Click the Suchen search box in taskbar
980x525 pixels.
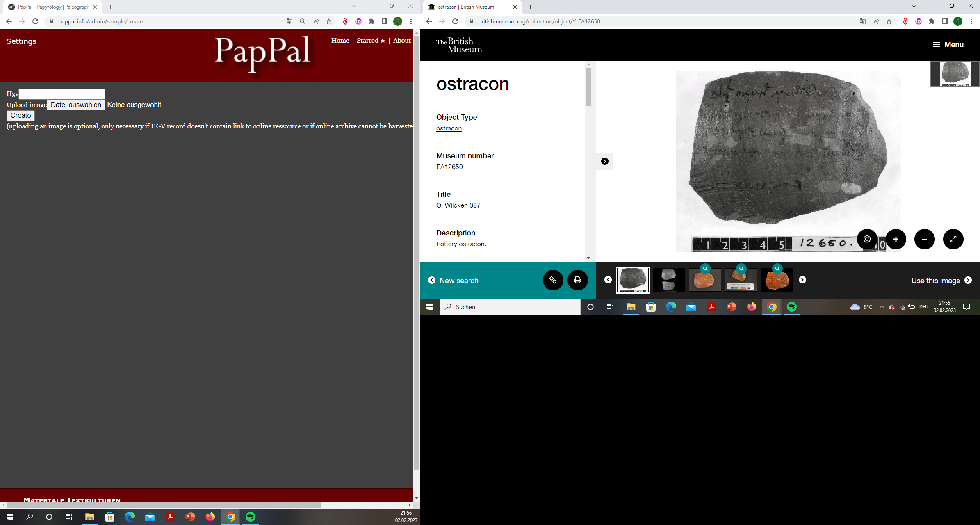(510, 307)
